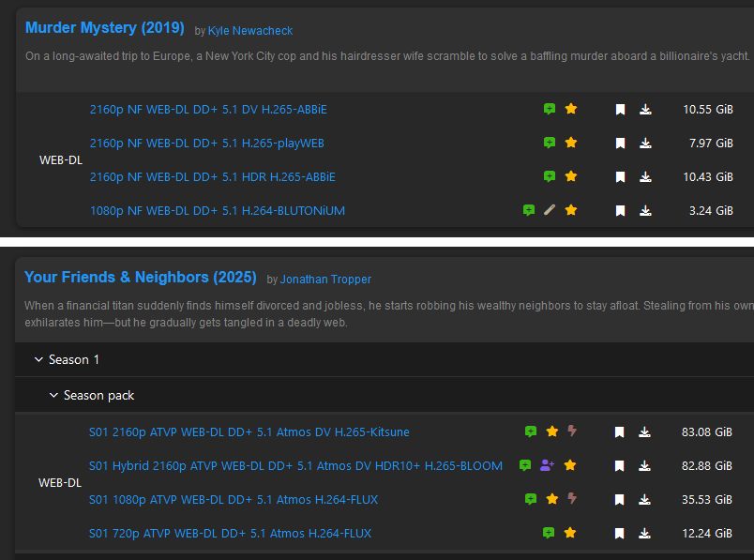Viewport: 754px width, 560px height.
Task: Click the purple user-plus icon on H.265-BLOOM row
Action: (547, 465)
